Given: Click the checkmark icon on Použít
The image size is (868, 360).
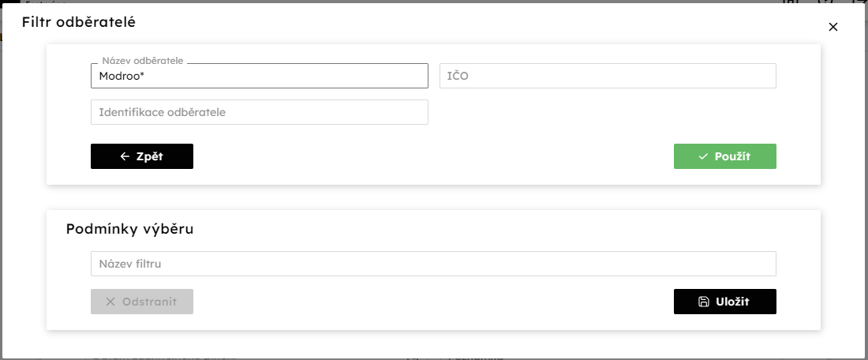Looking at the screenshot, I should (703, 157).
